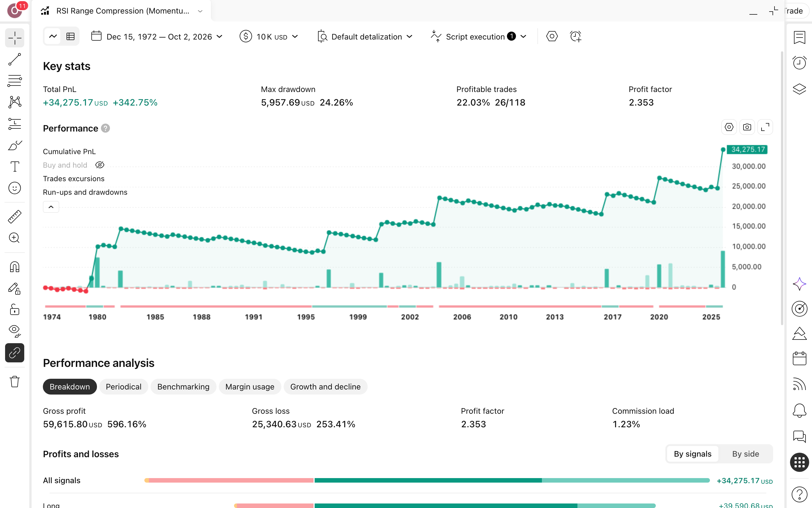Switch to the Periodical tab

click(123, 387)
